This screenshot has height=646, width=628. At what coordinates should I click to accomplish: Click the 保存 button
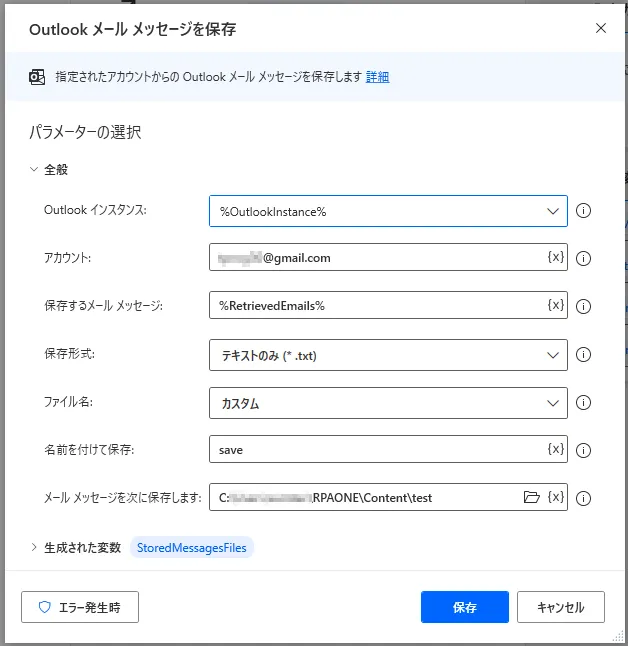[465, 607]
